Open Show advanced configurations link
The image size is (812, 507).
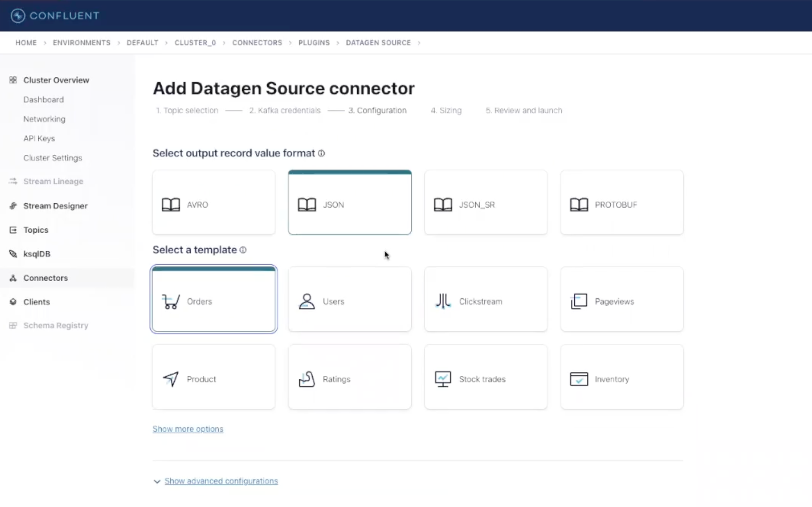coord(221,481)
